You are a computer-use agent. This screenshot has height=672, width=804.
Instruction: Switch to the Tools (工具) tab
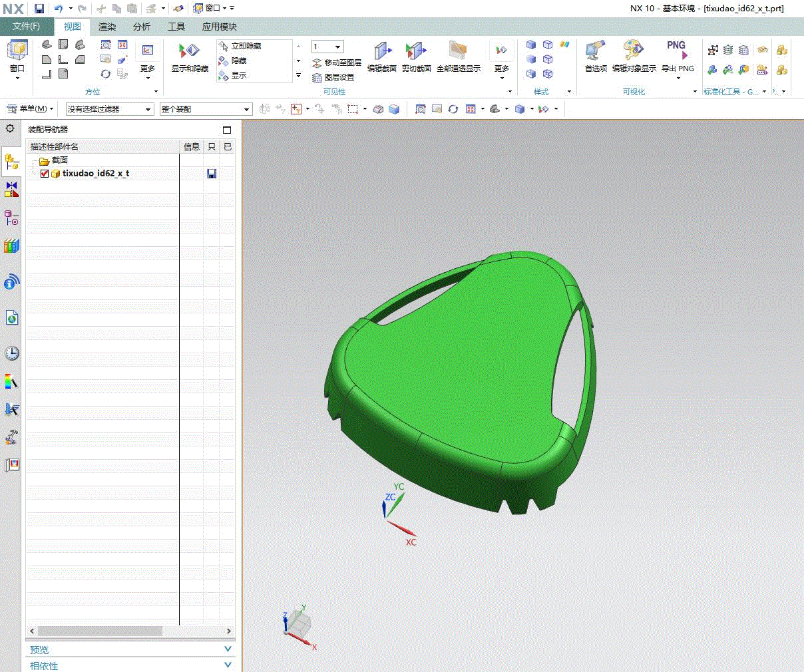176,27
